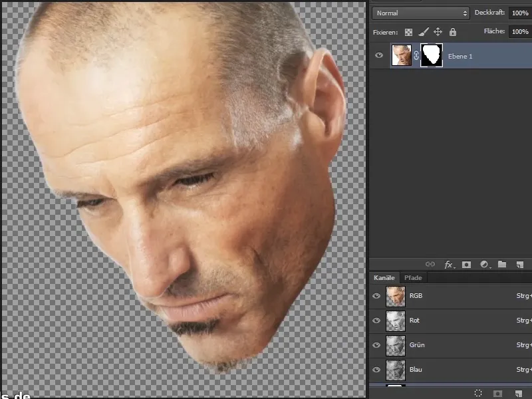
Task: Select the Rot channel thumbnail
Action: (x=396, y=321)
